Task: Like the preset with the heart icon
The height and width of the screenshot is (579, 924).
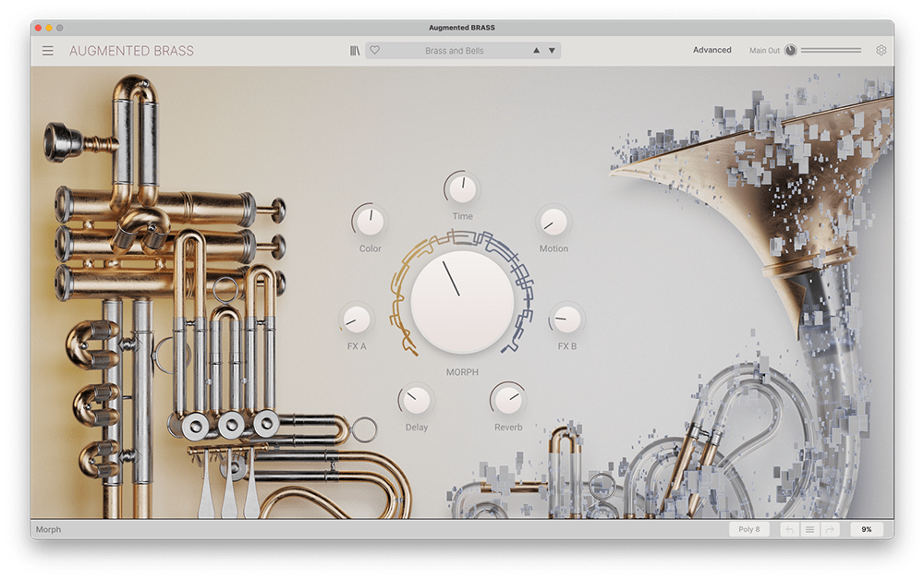Action: click(375, 51)
